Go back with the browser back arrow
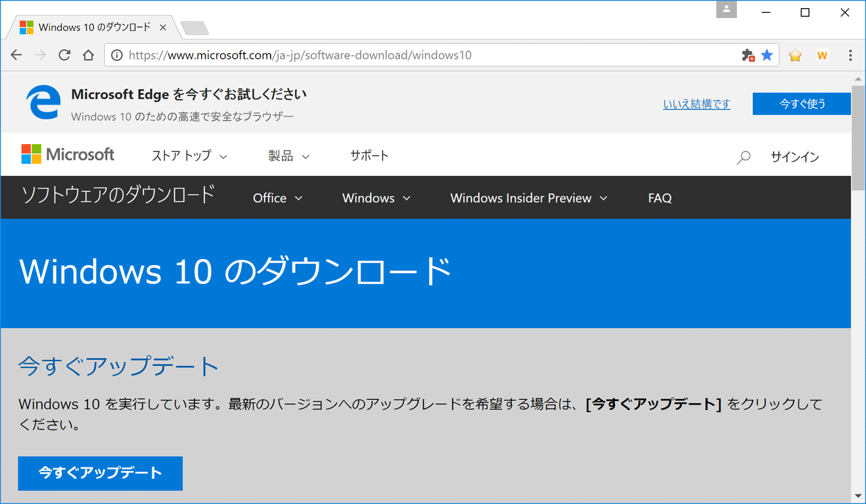This screenshot has height=504, width=866. (x=16, y=55)
